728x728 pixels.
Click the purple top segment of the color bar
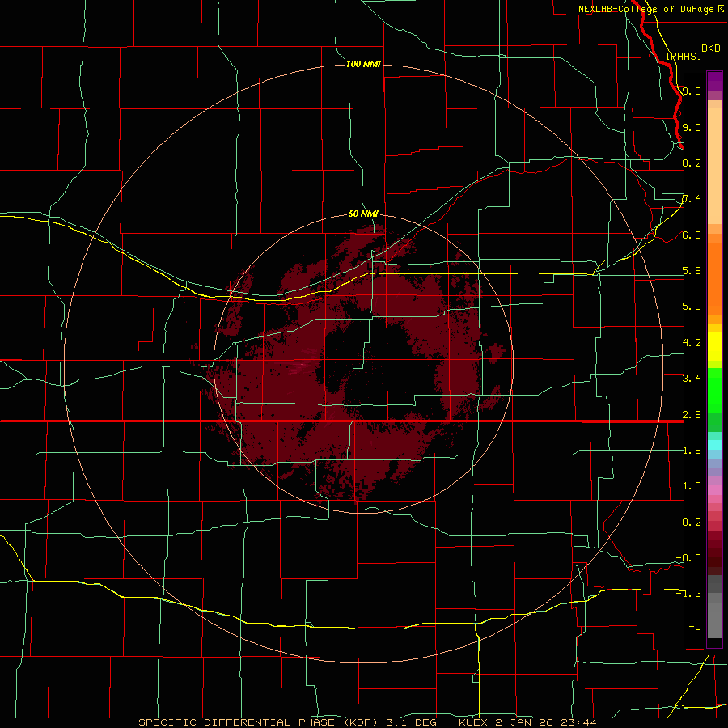pos(714,81)
